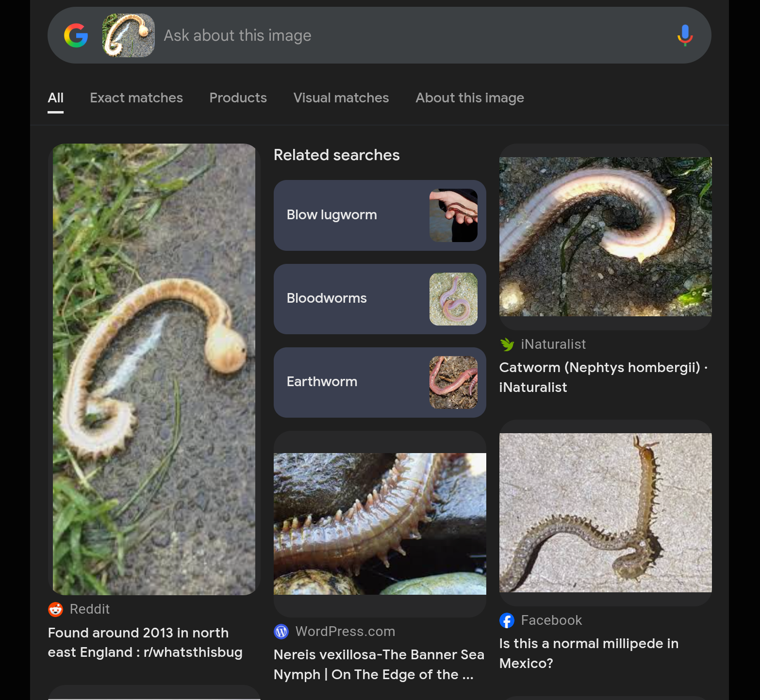Search related term Blow lugworm

[380, 215]
